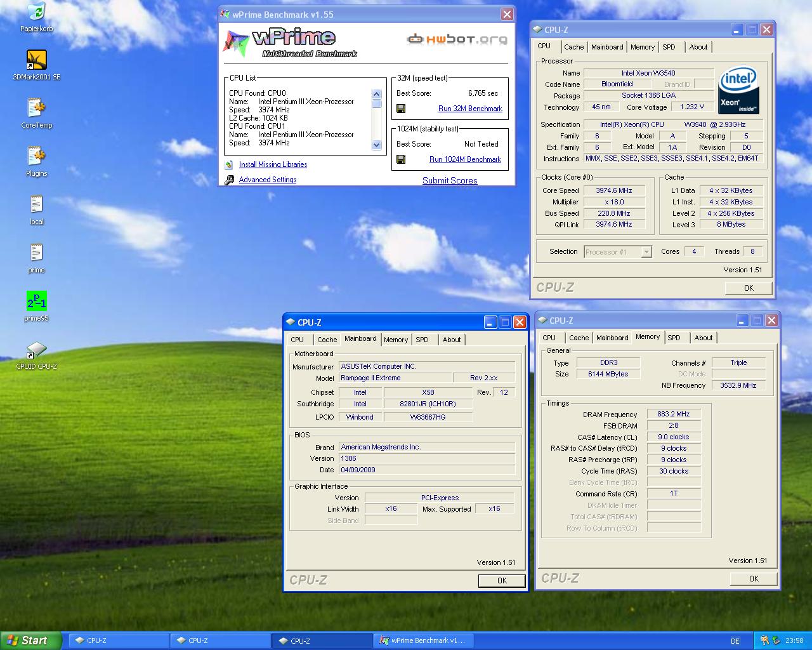
Task: Click the wPrime title bar app icon
Action: click(x=226, y=15)
